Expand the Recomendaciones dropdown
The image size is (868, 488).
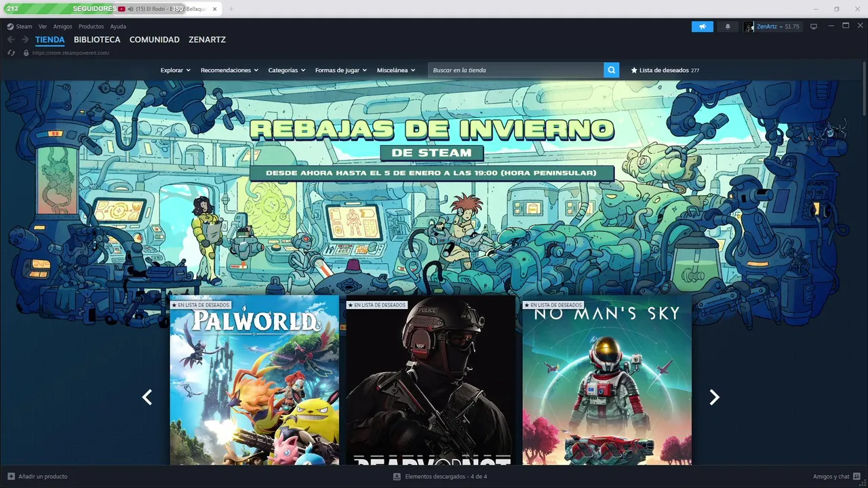[229, 70]
